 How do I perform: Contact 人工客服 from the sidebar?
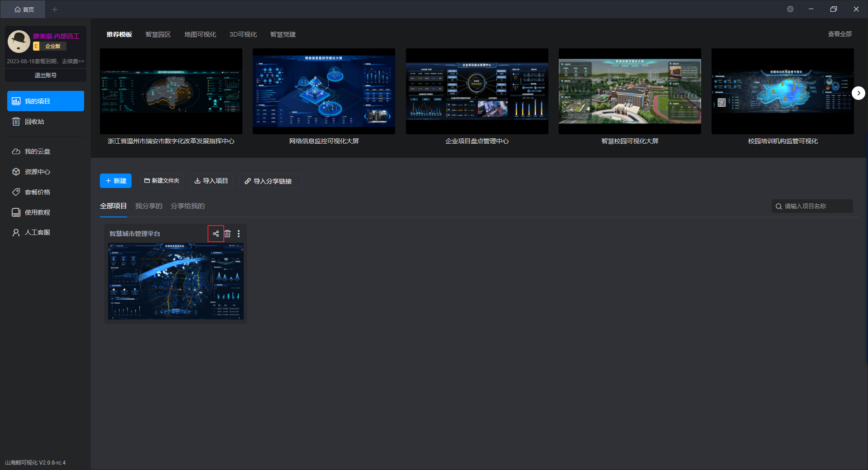coord(46,232)
